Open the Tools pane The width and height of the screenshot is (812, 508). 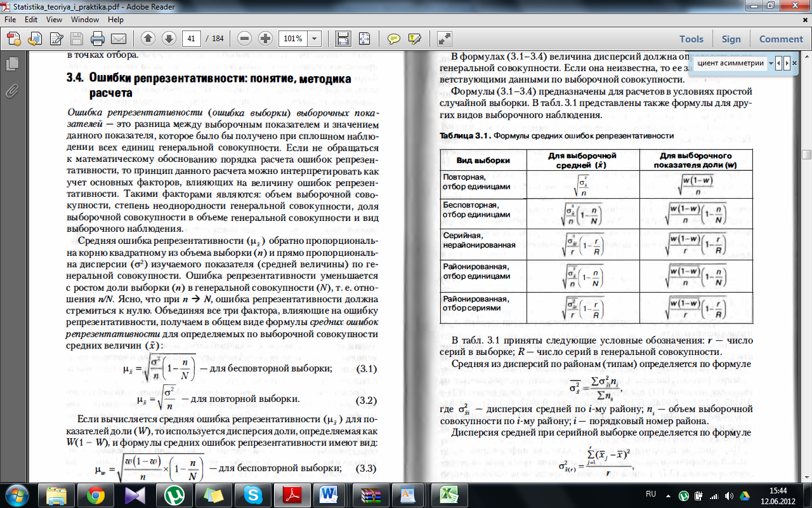point(691,39)
